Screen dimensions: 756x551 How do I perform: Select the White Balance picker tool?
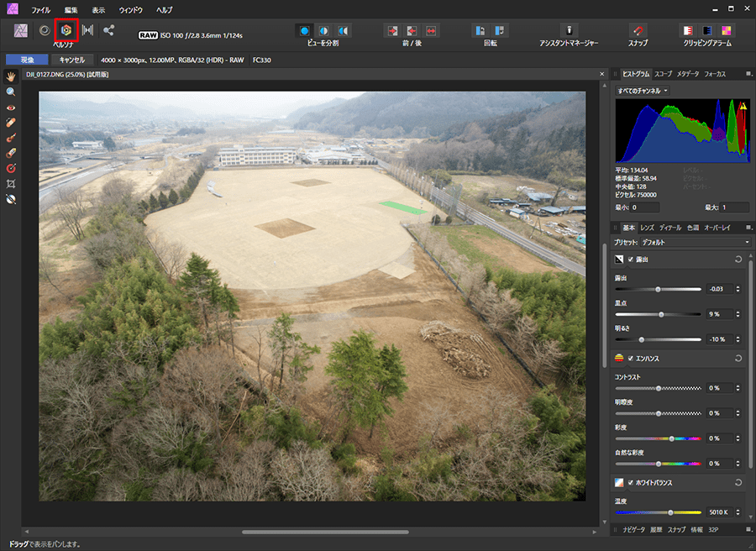(11, 199)
